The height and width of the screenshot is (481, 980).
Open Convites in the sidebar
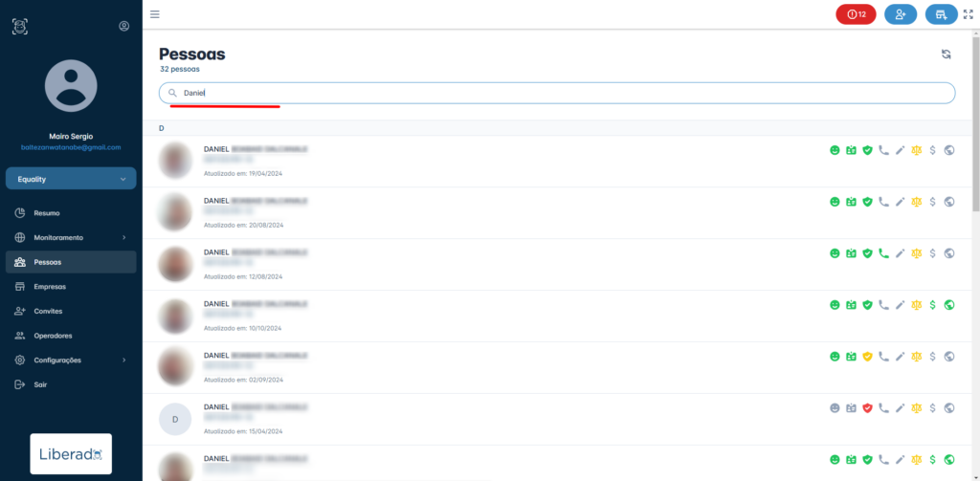(x=71, y=311)
